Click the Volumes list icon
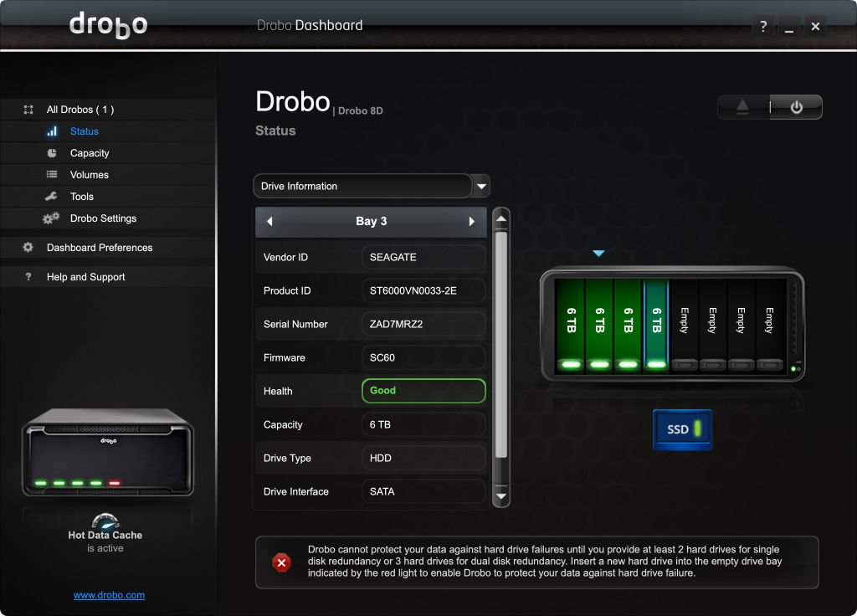Viewport: 857px width, 616px height. coord(52,174)
